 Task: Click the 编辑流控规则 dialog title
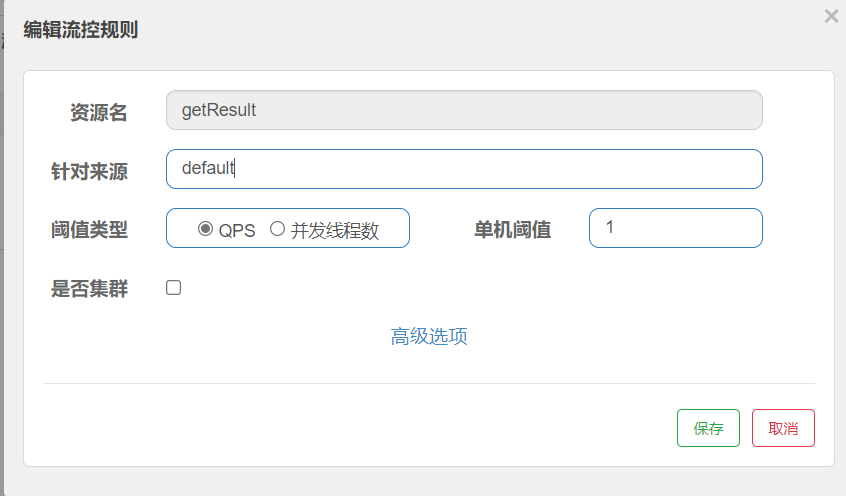click(81, 29)
